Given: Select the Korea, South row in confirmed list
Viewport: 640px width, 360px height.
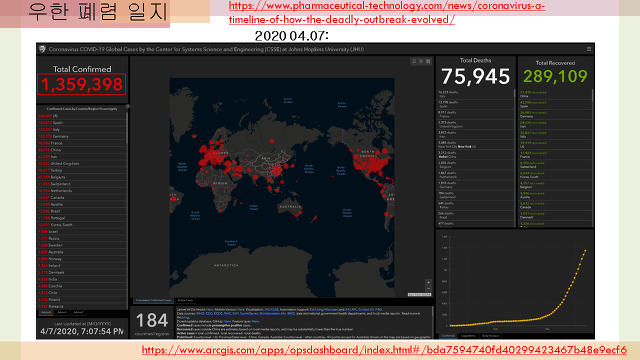Looking at the screenshot, I should click(82, 225).
